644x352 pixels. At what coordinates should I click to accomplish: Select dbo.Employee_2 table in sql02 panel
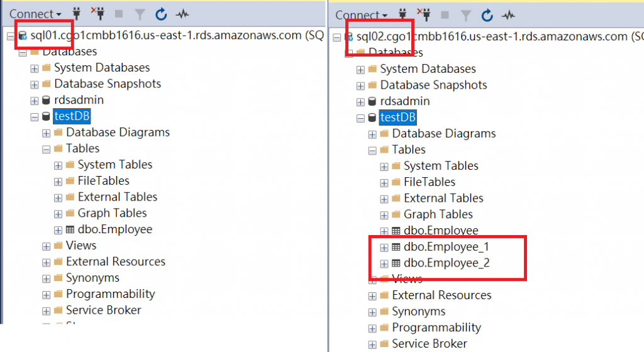447,263
